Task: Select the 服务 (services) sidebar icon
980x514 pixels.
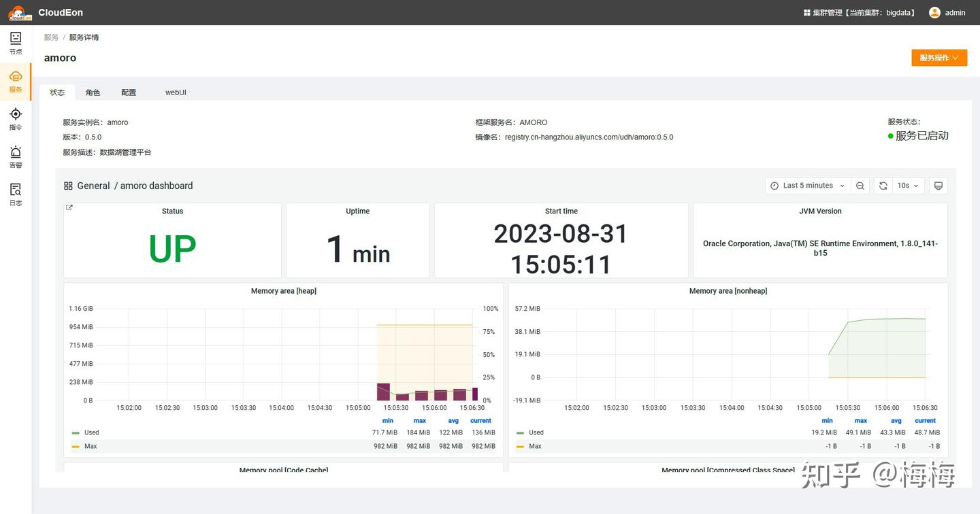Action: (15, 82)
